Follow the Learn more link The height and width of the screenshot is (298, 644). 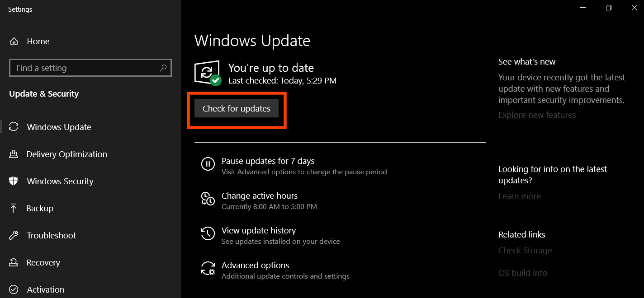(x=519, y=196)
